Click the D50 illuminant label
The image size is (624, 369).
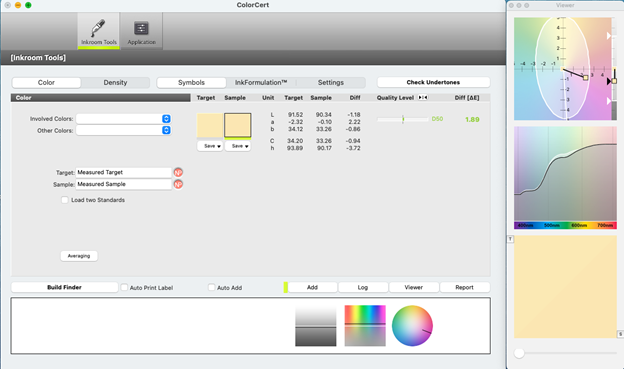coord(437,119)
